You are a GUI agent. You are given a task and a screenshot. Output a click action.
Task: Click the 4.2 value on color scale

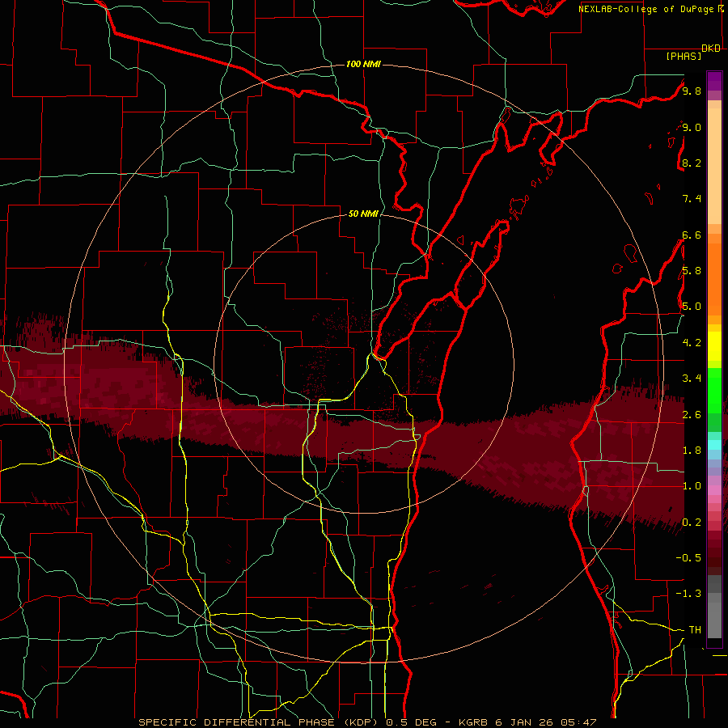[692, 343]
